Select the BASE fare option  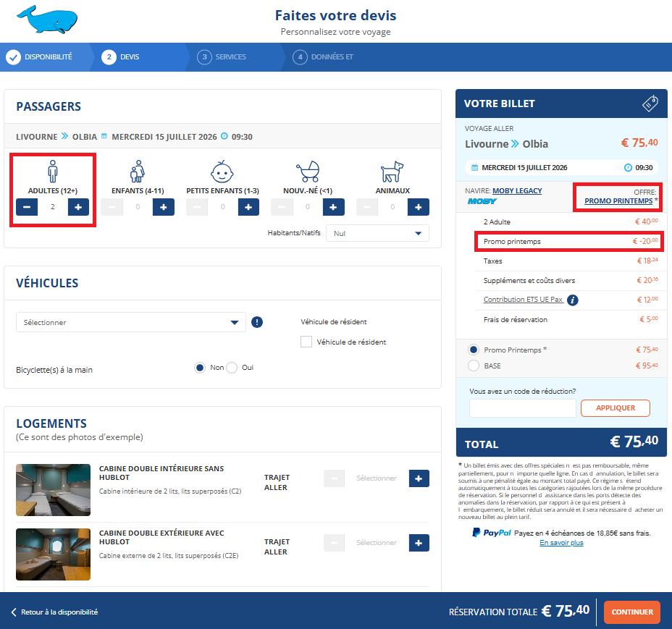(474, 366)
